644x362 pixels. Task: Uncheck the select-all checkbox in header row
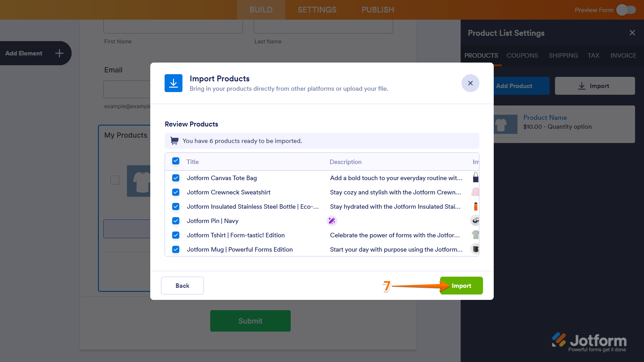point(176,161)
